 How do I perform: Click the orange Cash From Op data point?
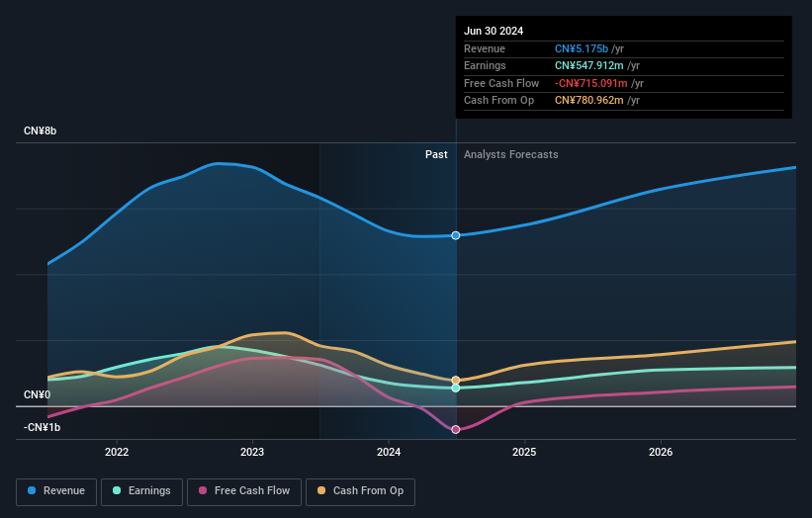coord(456,381)
